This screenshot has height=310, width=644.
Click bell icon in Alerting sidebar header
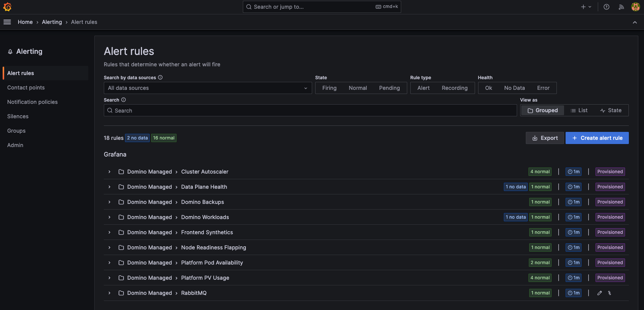10,52
